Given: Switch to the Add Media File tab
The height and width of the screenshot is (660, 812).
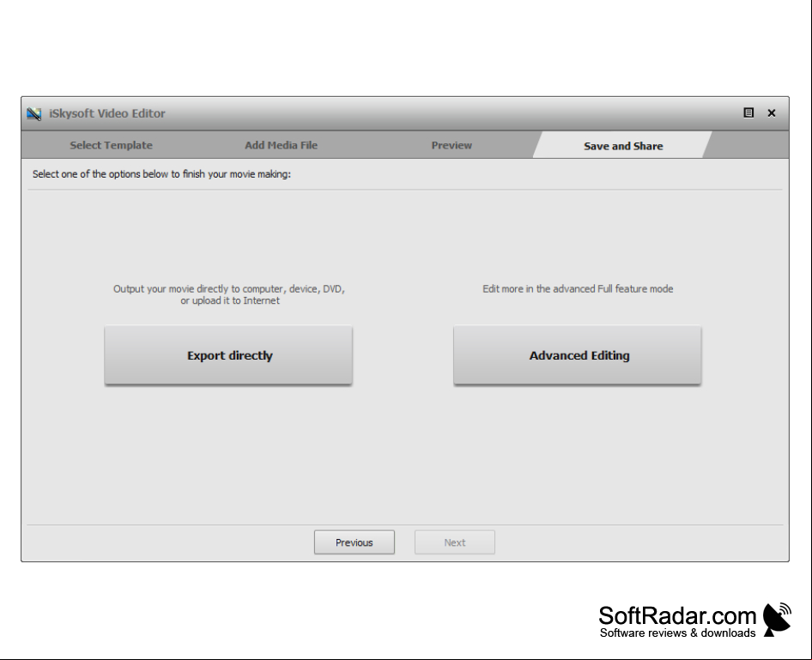Looking at the screenshot, I should tap(282, 145).
